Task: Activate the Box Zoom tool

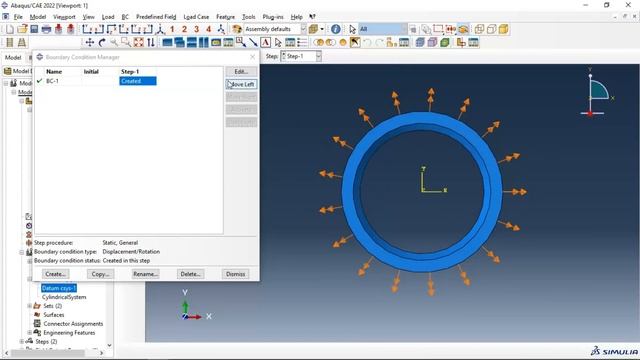Action: pos(126,42)
